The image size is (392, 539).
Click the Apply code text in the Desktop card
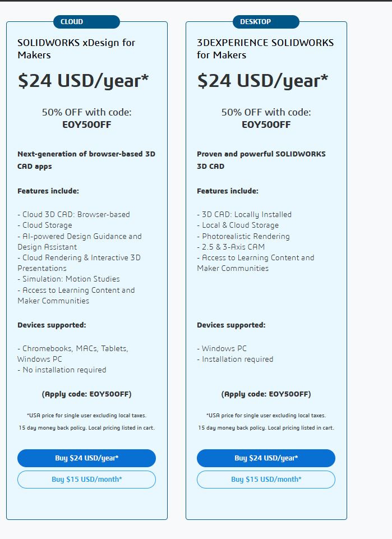point(266,394)
